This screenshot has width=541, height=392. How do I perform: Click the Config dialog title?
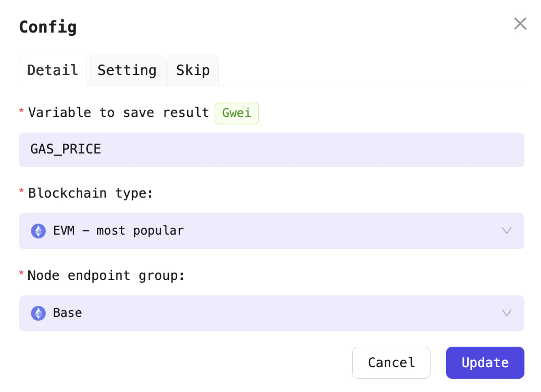tap(48, 27)
